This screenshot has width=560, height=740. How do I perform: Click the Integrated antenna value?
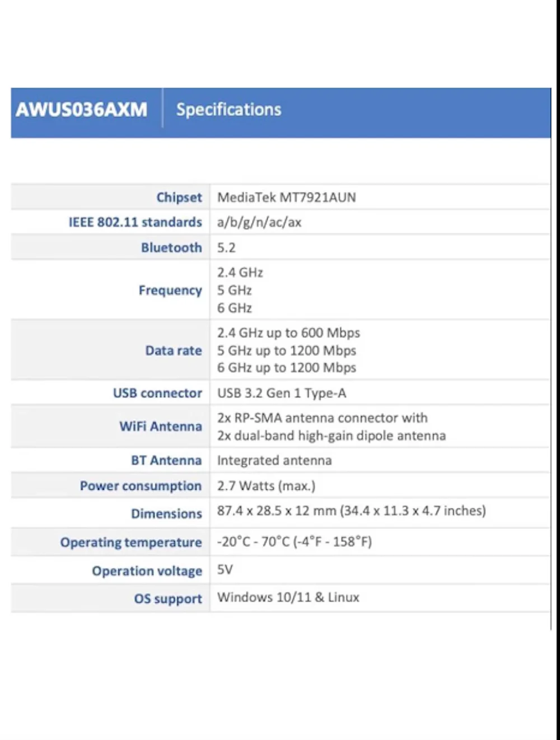(274, 461)
